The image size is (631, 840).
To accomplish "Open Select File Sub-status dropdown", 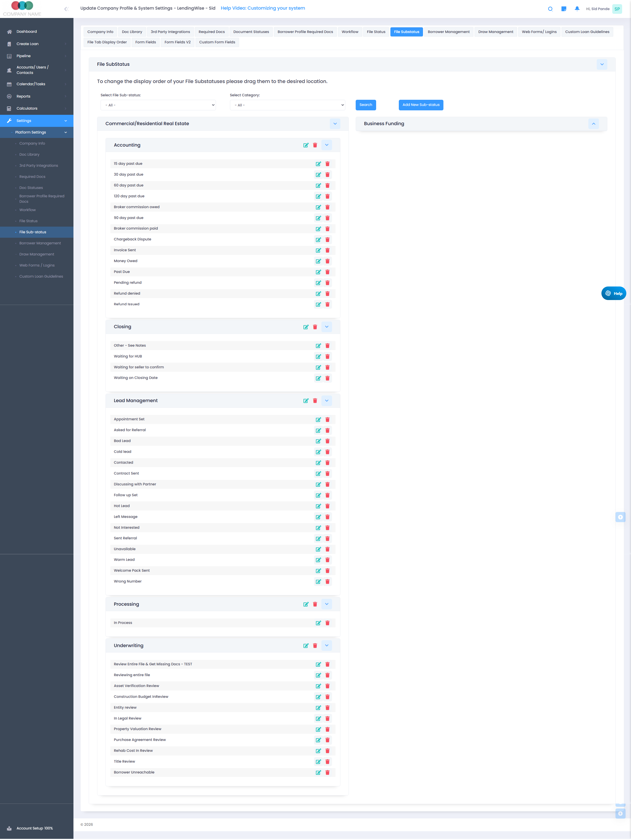I will tap(158, 105).
